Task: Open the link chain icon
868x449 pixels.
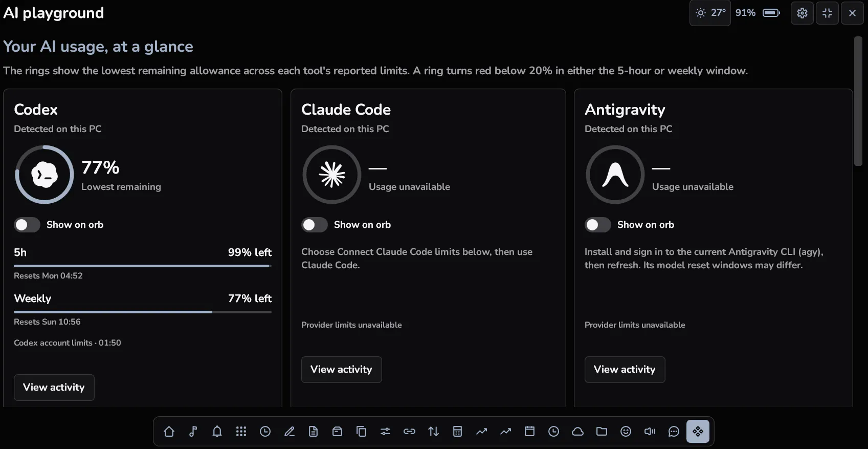Action: pos(409,432)
